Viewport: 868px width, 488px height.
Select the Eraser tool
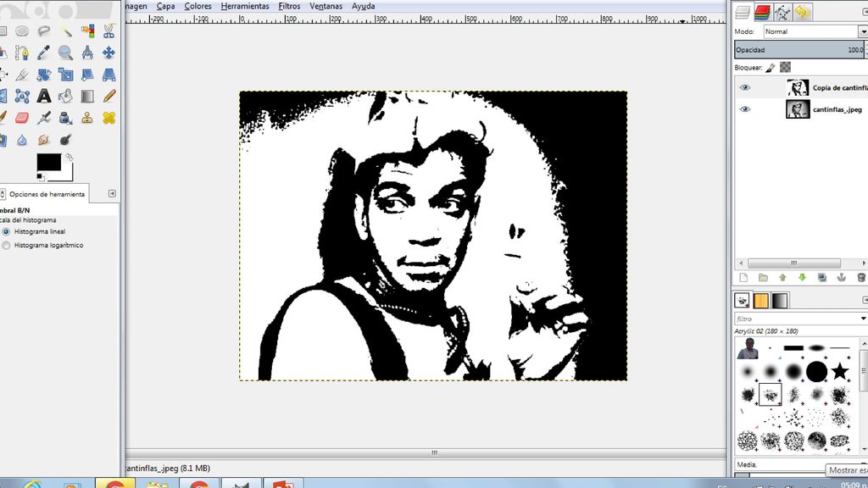(x=22, y=118)
